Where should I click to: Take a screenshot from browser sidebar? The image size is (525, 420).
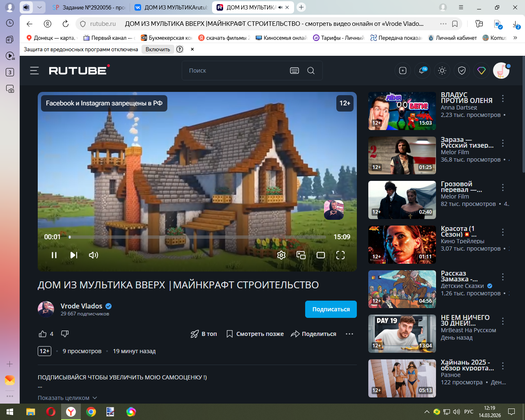coord(10,89)
